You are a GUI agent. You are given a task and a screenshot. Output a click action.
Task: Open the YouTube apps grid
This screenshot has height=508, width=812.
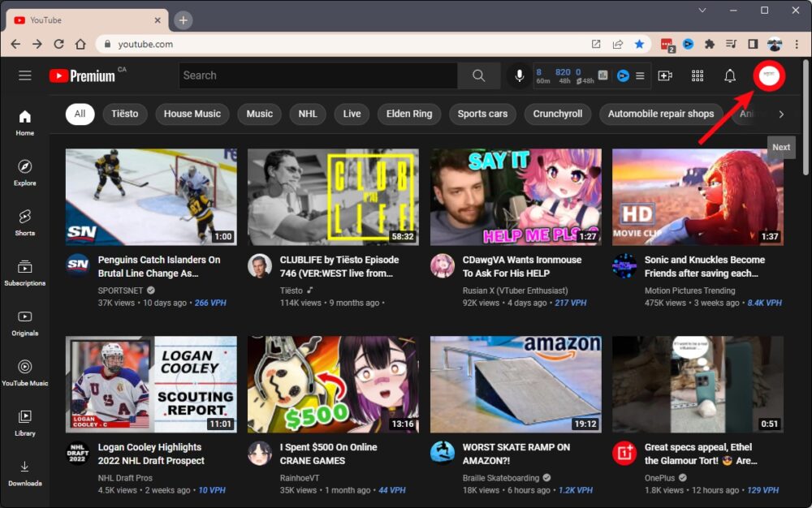[x=698, y=75]
